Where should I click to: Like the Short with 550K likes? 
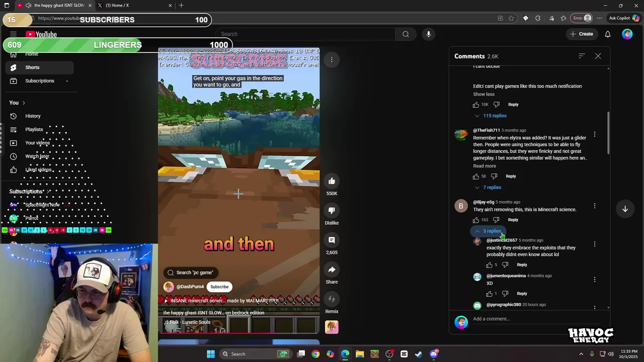(332, 181)
